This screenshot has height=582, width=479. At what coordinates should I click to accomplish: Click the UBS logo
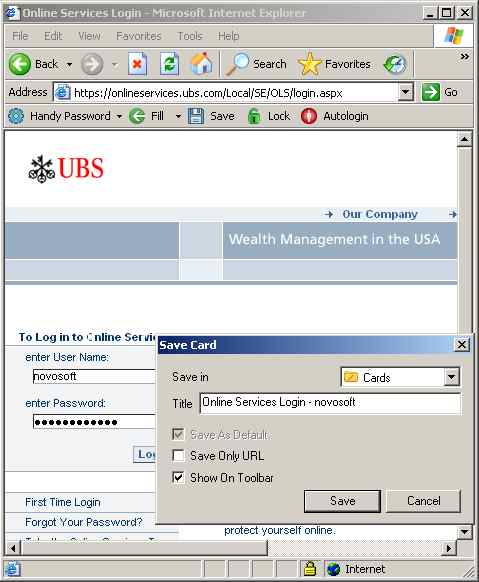(x=66, y=169)
